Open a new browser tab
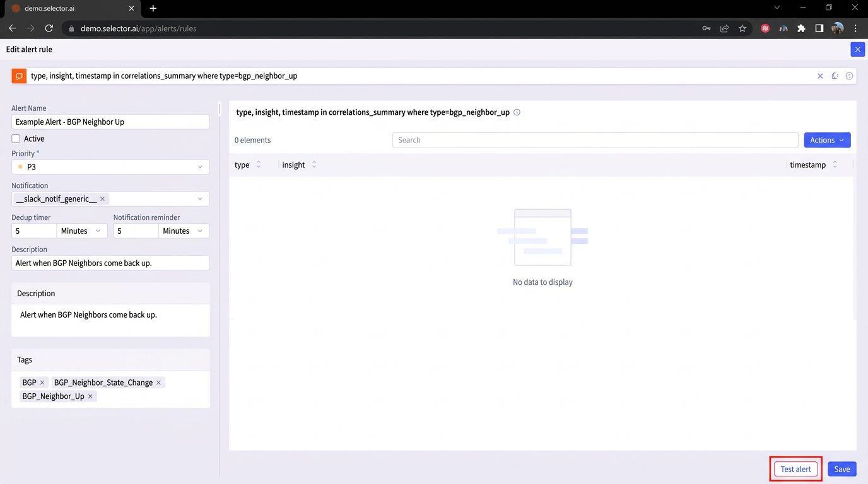 (x=153, y=8)
